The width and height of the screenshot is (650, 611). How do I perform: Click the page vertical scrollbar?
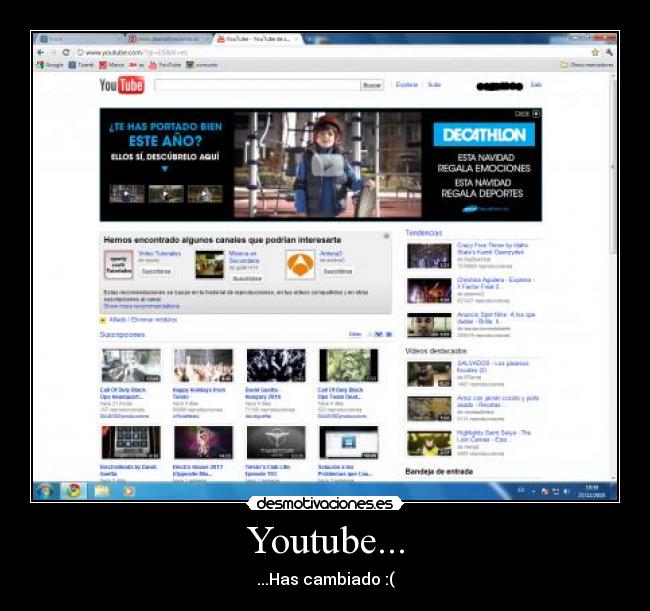click(613, 166)
